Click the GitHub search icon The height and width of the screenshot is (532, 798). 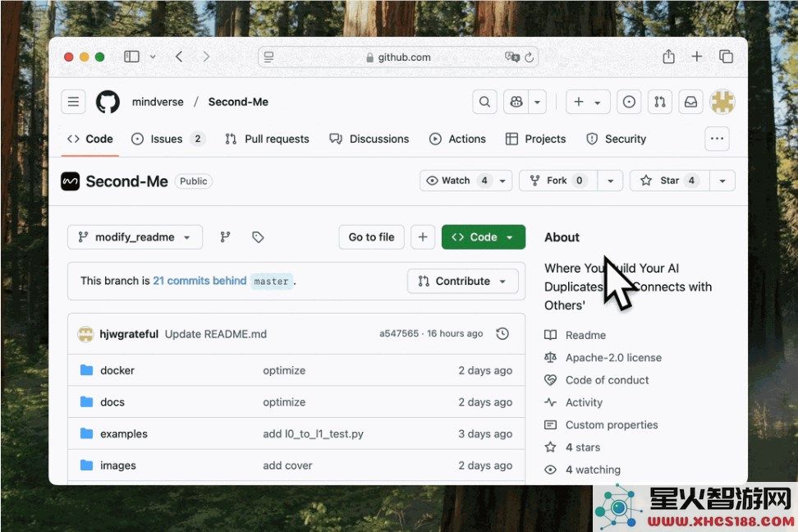pos(485,102)
